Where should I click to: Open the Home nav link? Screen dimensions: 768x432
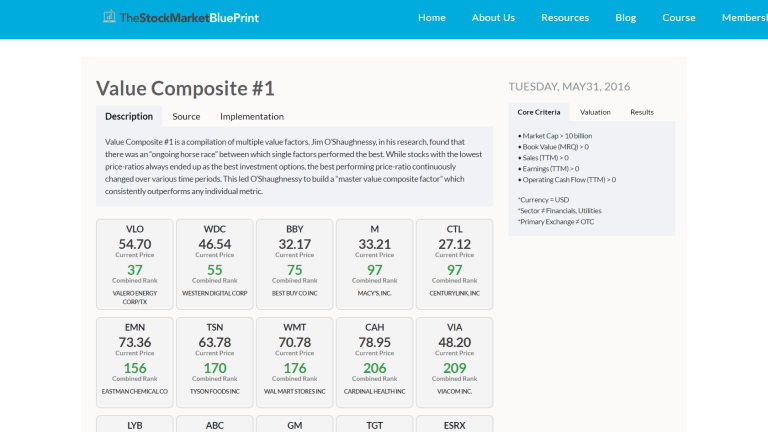pos(432,18)
